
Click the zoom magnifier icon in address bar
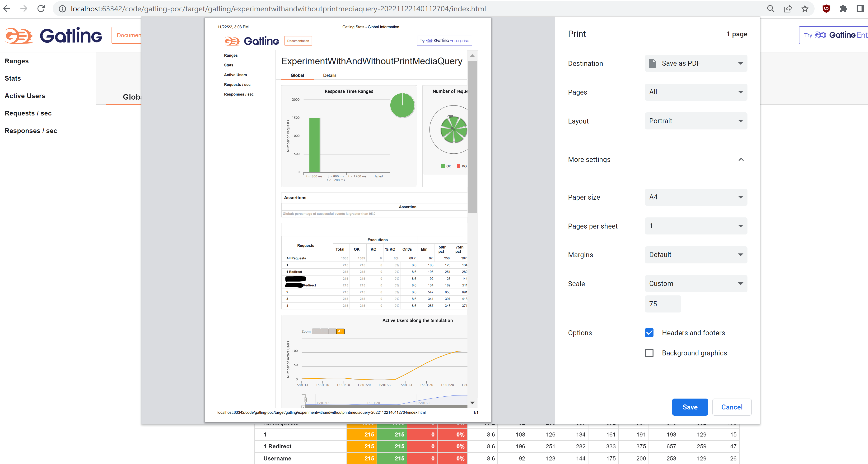tap(770, 9)
